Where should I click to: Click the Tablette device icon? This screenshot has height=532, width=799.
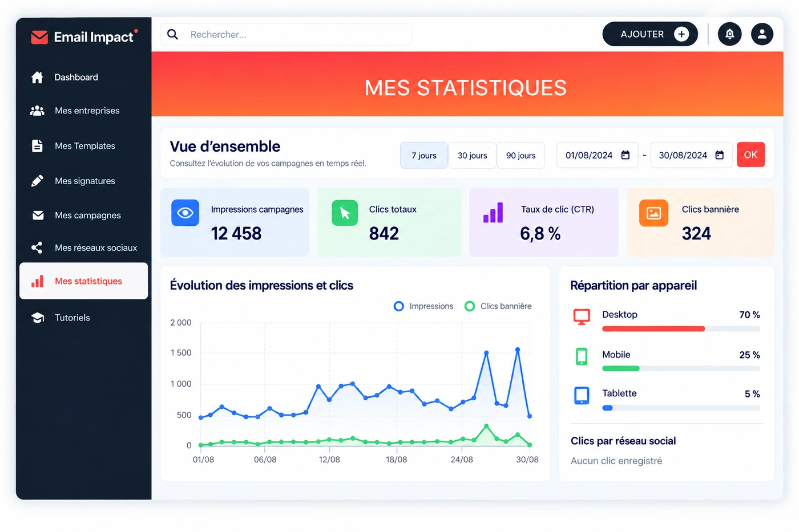coord(582,395)
